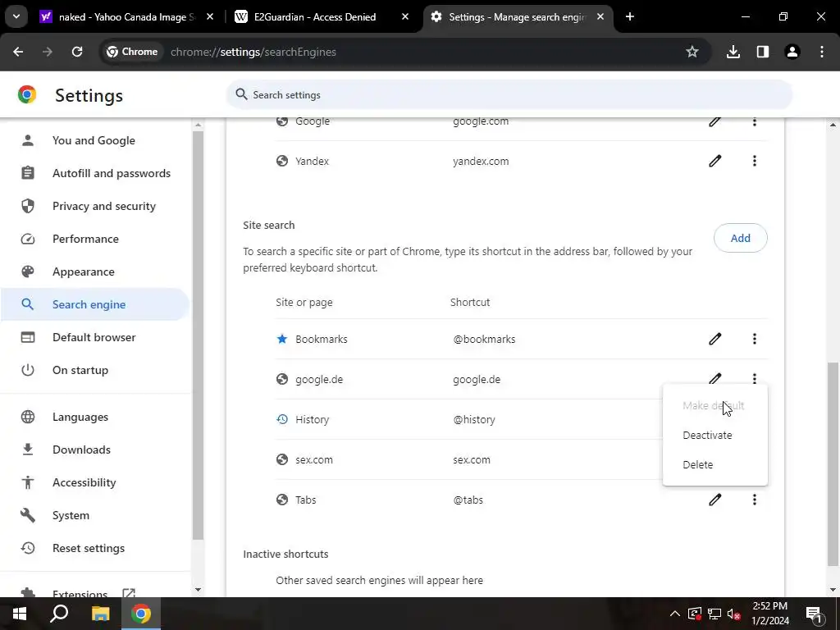The image size is (840, 630).
Task: Open Windows taskbar search
Action: 59,614
